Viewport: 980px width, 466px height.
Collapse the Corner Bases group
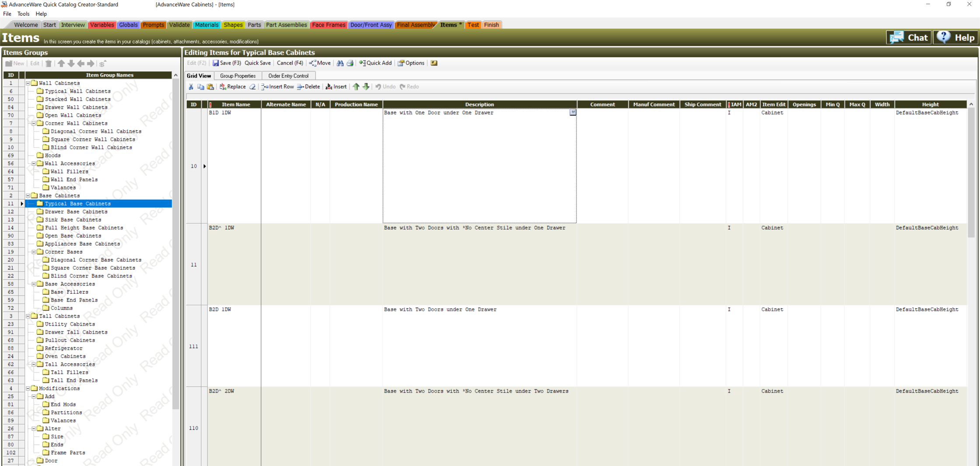coord(34,252)
